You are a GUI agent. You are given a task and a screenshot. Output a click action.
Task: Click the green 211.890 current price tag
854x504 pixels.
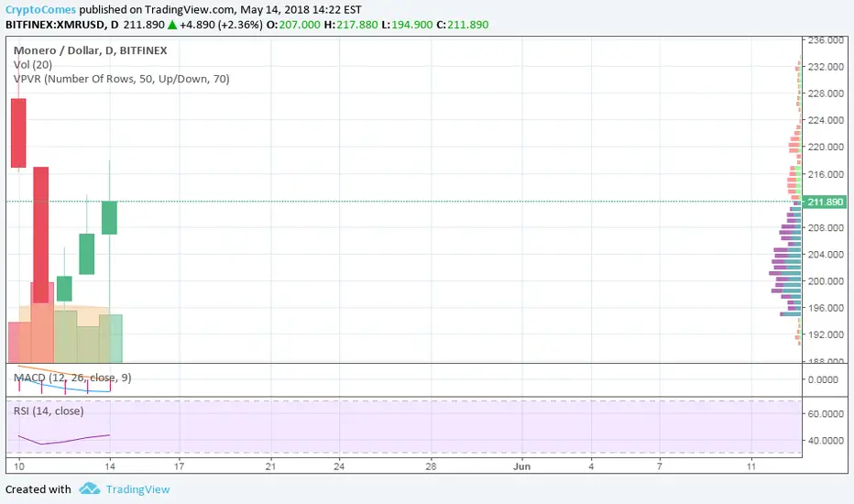click(x=825, y=202)
